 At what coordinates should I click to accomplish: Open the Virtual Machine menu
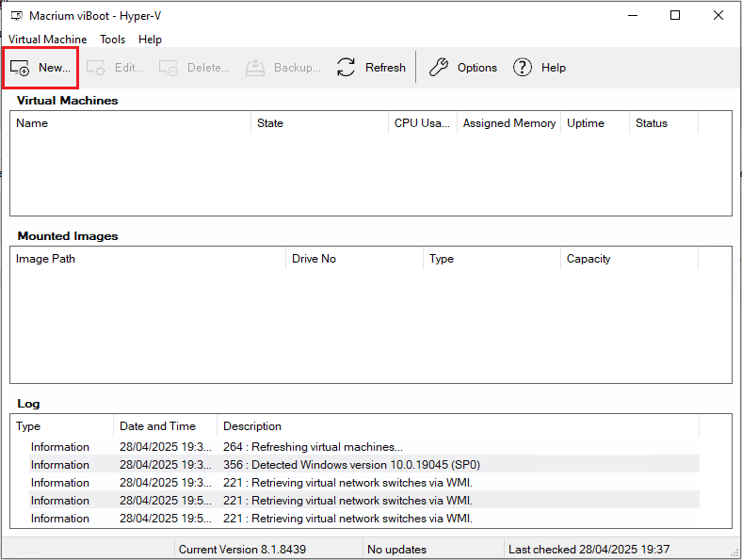click(47, 40)
